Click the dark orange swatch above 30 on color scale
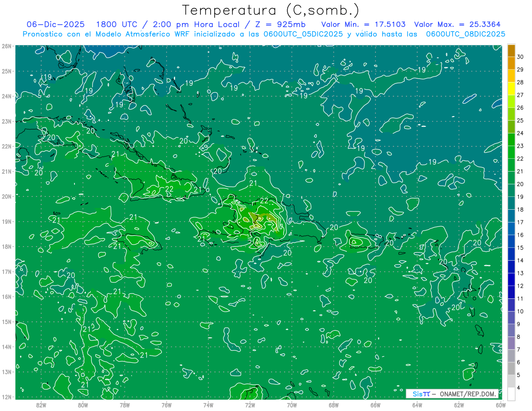This screenshot has width=532, height=411. click(x=511, y=51)
